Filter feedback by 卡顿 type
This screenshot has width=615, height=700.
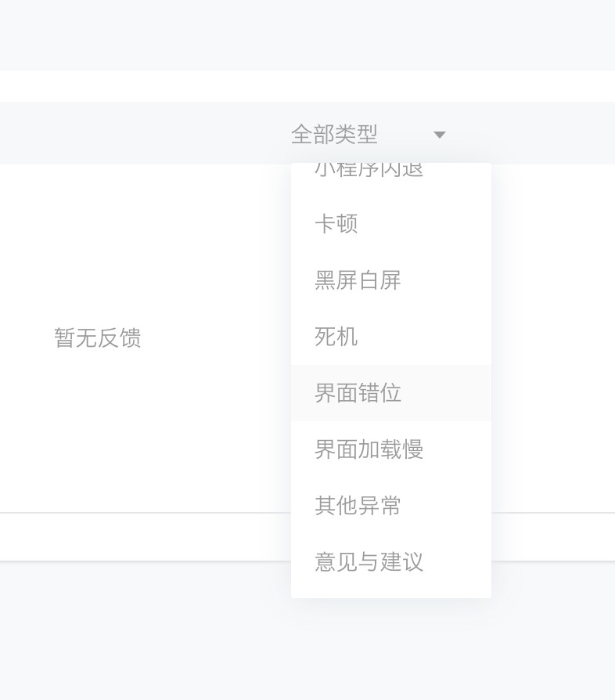click(336, 224)
